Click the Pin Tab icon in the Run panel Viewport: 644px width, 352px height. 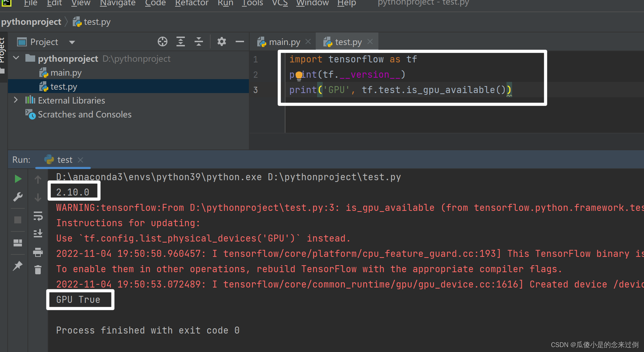pos(18,266)
